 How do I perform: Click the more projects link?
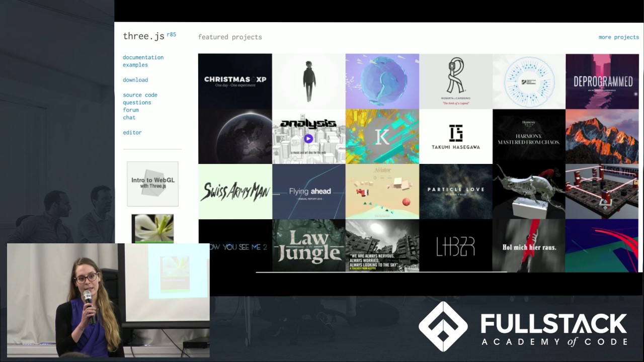(x=618, y=37)
